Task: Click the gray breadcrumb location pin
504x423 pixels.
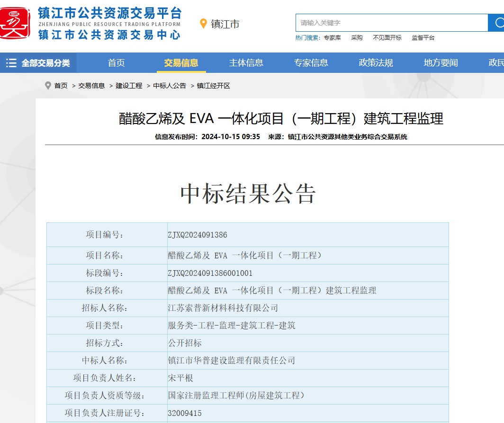Action: click(48, 86)
